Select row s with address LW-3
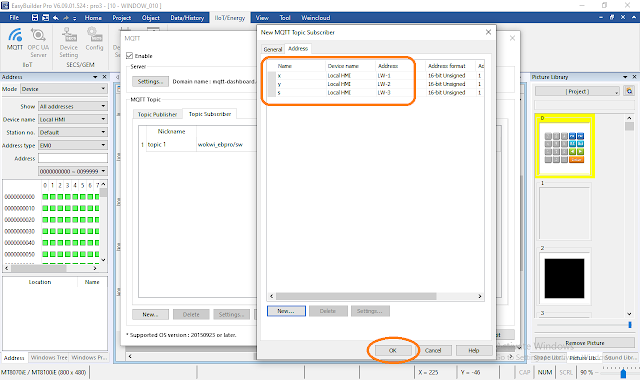The height and width of the screenshot is (380, 640). click(376, 93)
